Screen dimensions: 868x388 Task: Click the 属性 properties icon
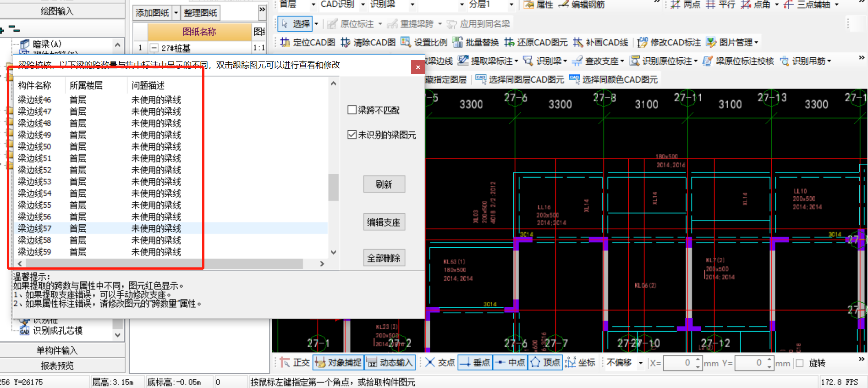pyautogui.click(x=529, y=4)
